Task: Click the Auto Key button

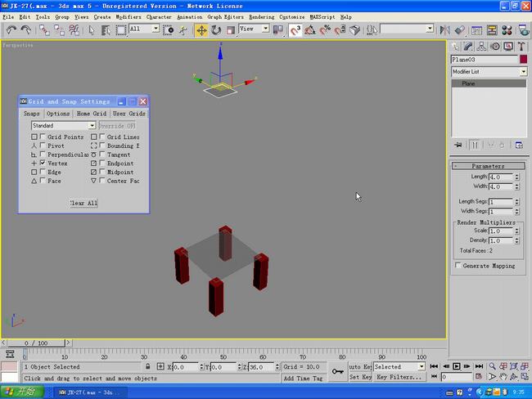Action: tap(360, 367)
